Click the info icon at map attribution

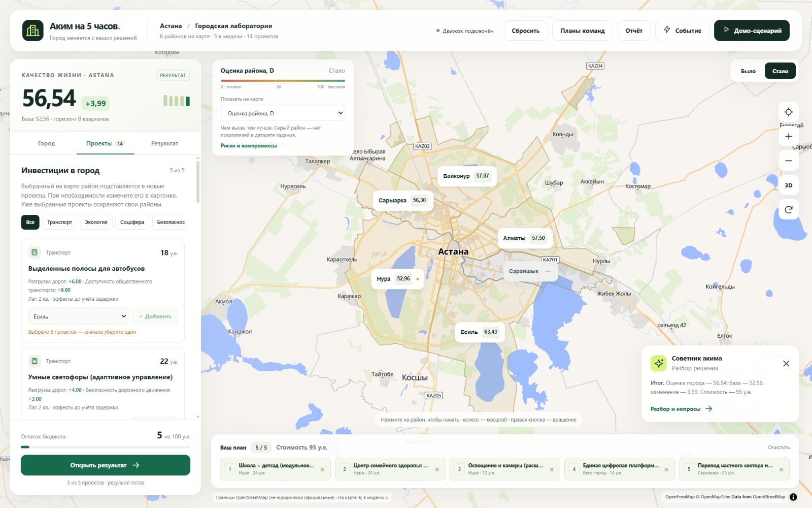tap(793, 497)
